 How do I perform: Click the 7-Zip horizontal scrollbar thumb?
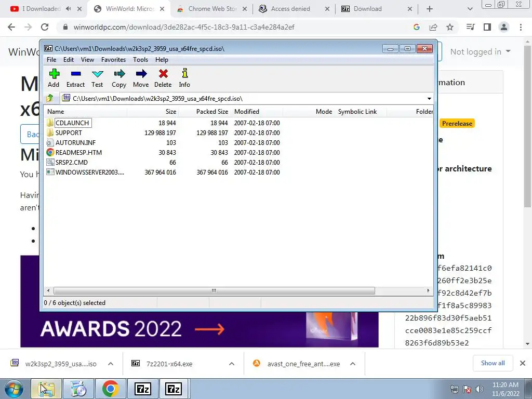coord(214,290)
